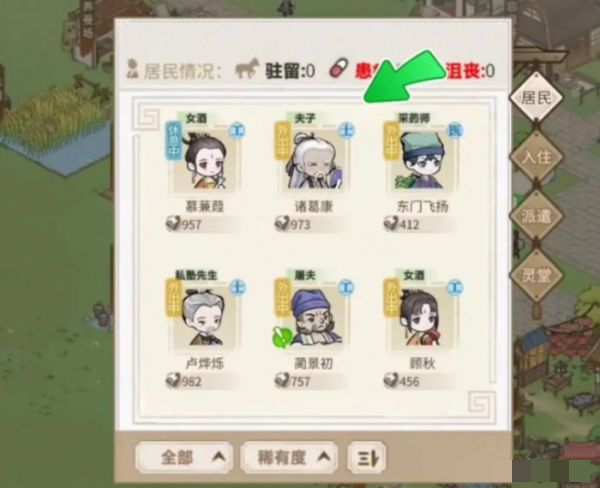Click the silver ingot icon beside 982
600x488 pixels.
pos(173,381)
